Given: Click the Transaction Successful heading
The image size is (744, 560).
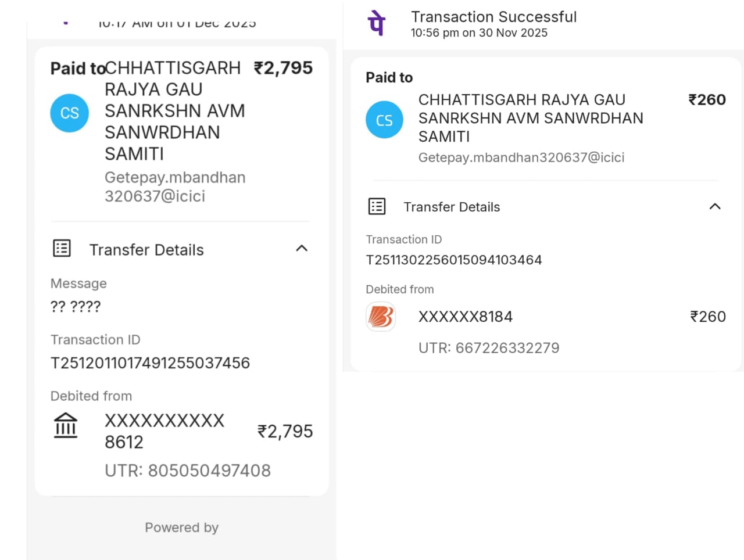Looking at the screenshot, I should pos(493,17).
